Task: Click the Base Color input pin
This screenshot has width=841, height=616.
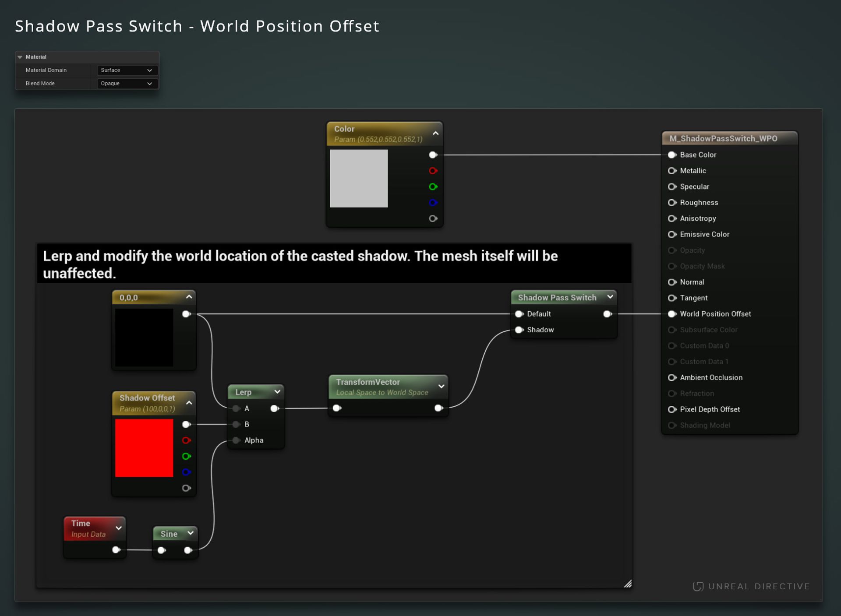Action: coord(672,155)
